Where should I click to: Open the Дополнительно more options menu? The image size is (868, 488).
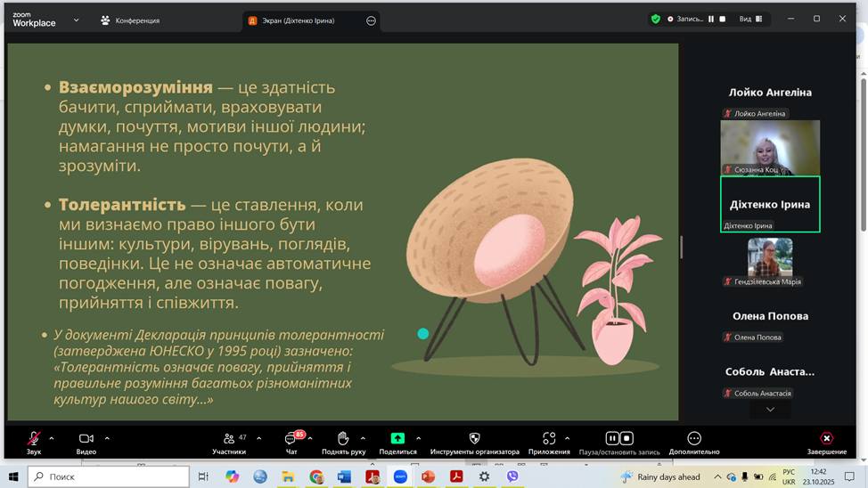(694, 439)
